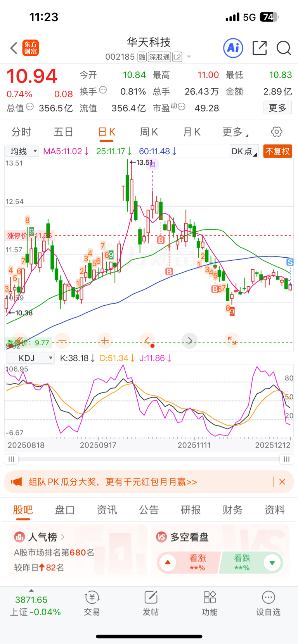
Task: Vote 看跌 bearish button
Action: pos(251,563)
